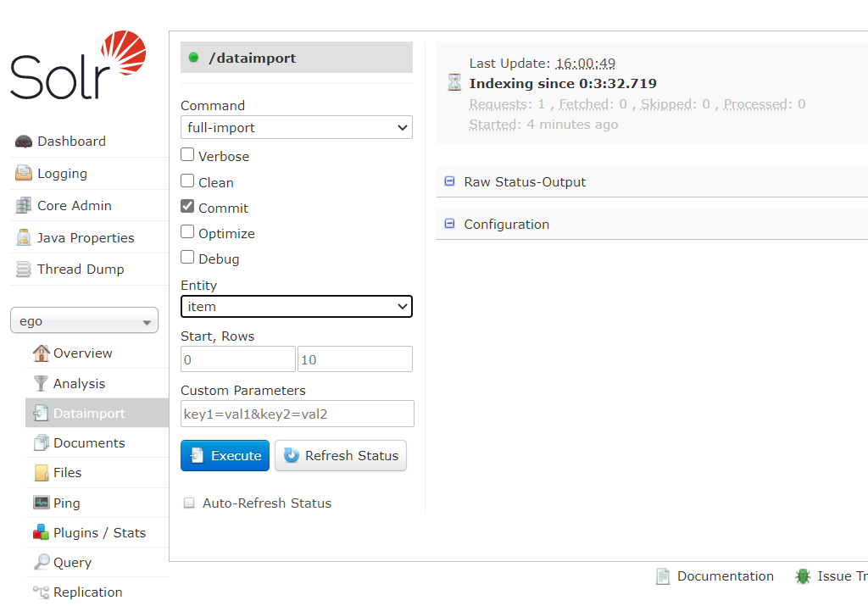Enable the Debug checkbox

point(187,257)
